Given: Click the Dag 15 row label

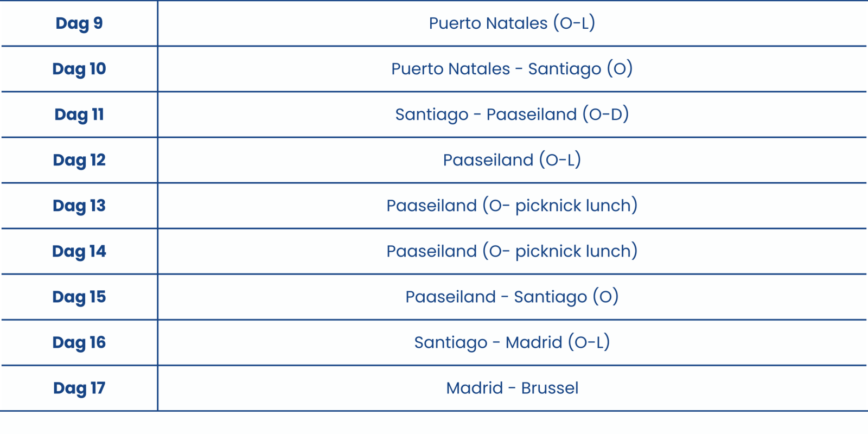Looking at the screenshot, I should coord(79,297).
